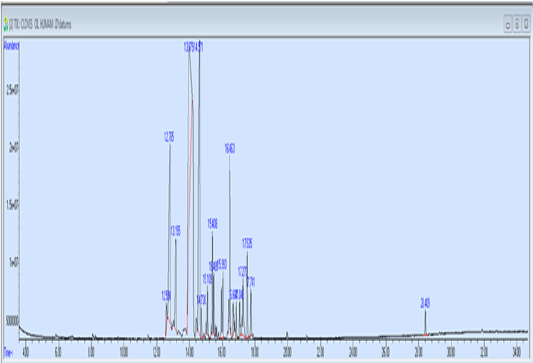Select the peak label 13.195

[x=175, y=231]
